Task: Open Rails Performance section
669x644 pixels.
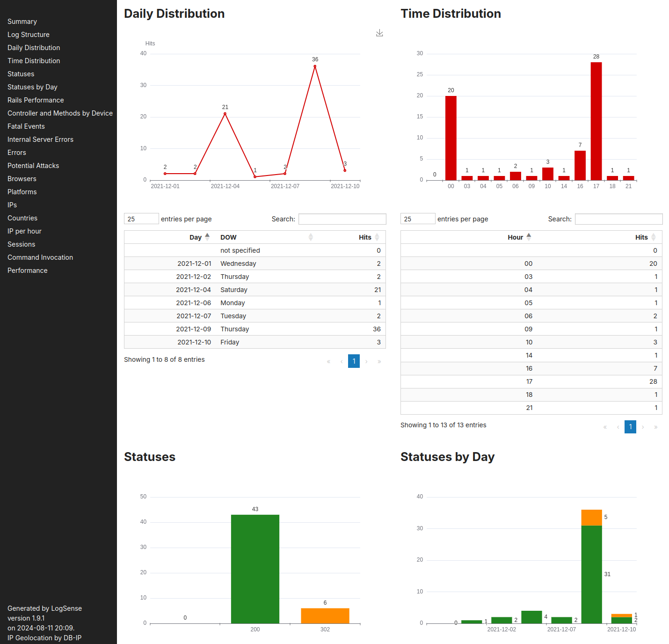Action: [36, 100]
